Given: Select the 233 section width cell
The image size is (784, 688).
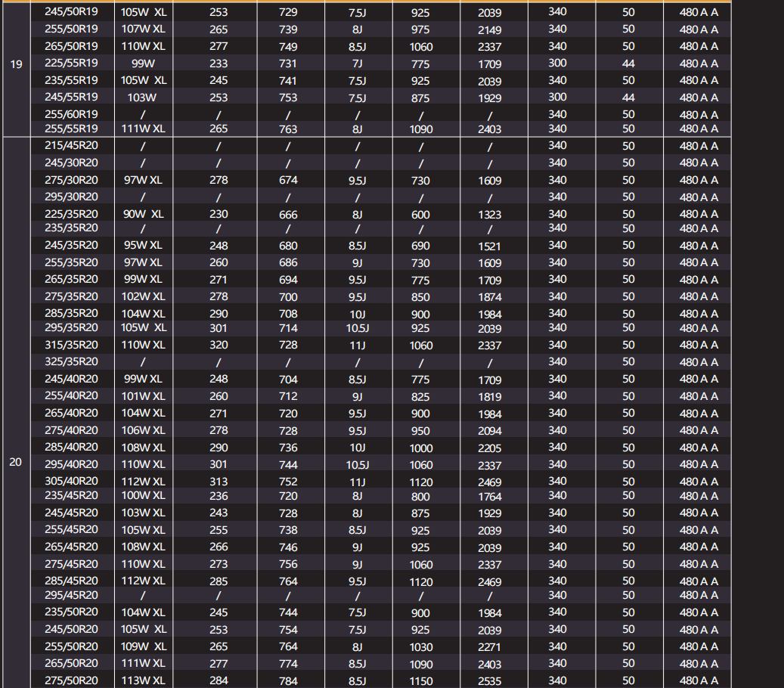Looking at the screenshot, I should point(218,64).
